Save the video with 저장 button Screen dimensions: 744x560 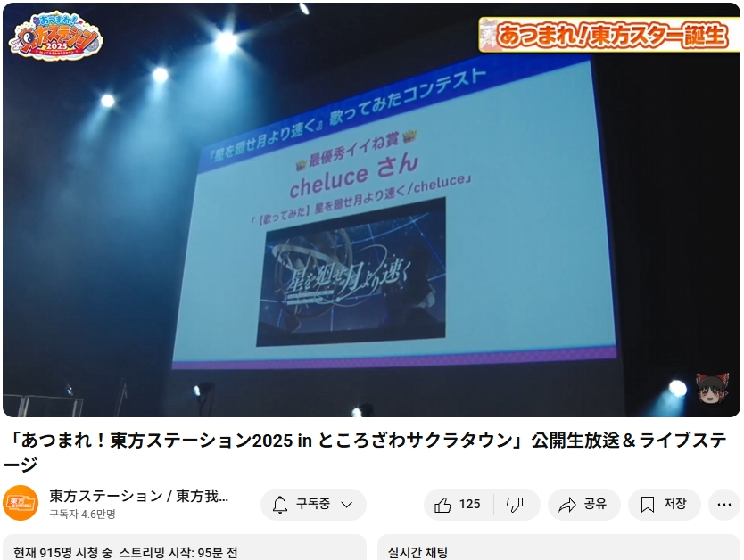pos(664,505)
